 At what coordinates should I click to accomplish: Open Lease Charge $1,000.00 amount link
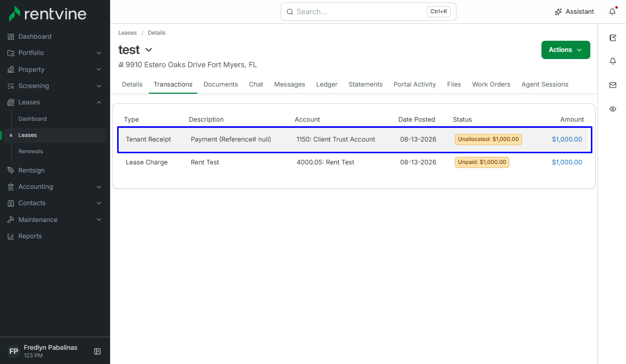(x=567, y=162)
